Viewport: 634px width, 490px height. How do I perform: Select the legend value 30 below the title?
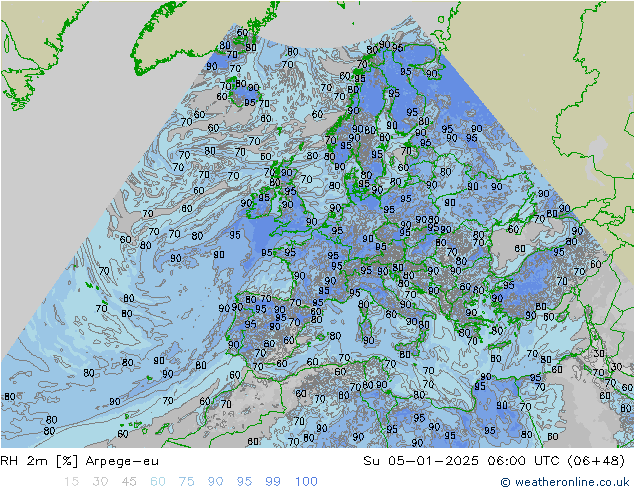pos(100,482)
